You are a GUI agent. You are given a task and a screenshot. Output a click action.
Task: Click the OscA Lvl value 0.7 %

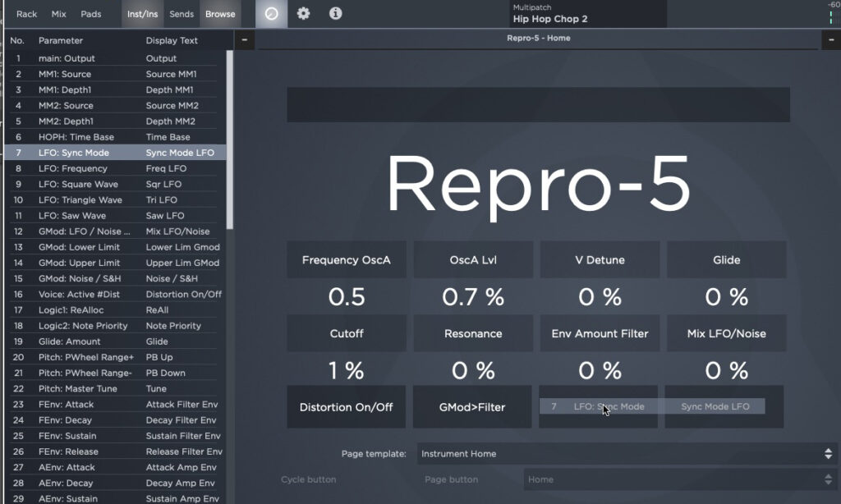(x=473, y=296)
